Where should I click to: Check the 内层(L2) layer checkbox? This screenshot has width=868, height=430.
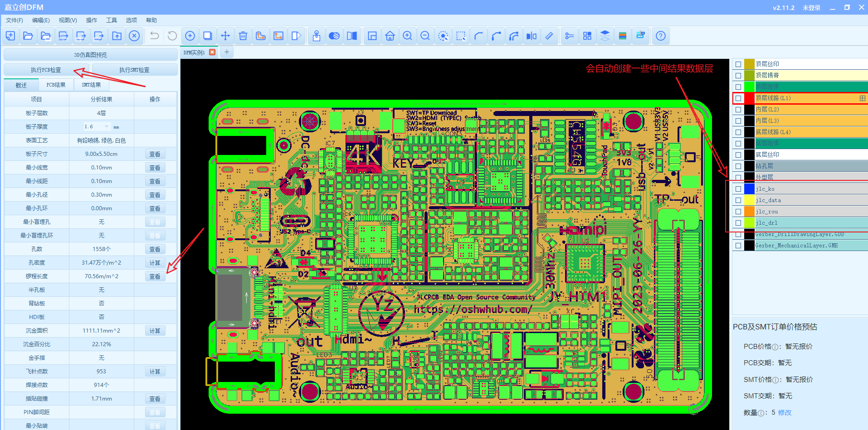(x=738, y=110)
